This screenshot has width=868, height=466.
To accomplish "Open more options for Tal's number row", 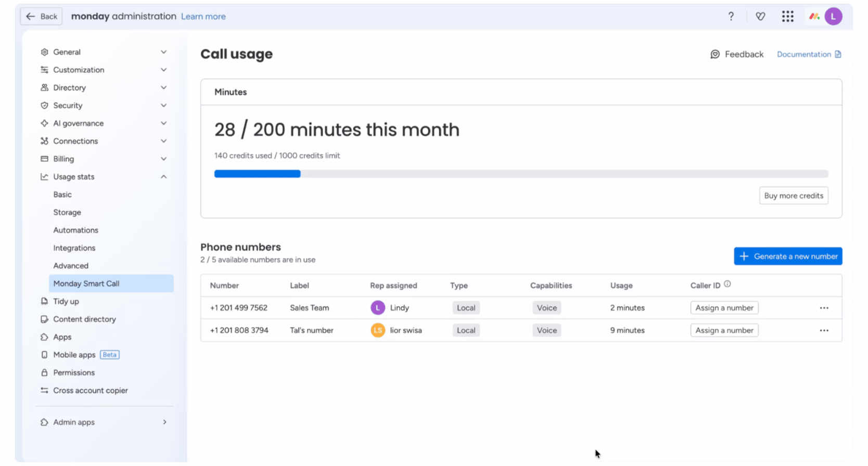I will 824,330.
